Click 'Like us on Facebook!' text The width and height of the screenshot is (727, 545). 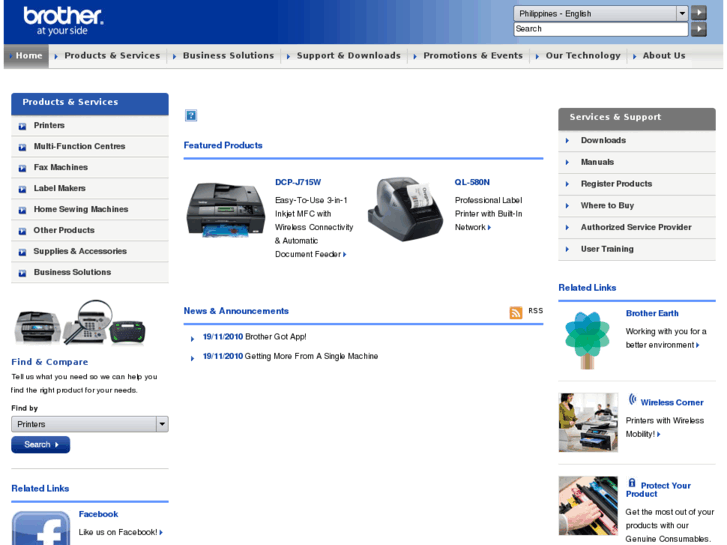(x=118, y=532)
